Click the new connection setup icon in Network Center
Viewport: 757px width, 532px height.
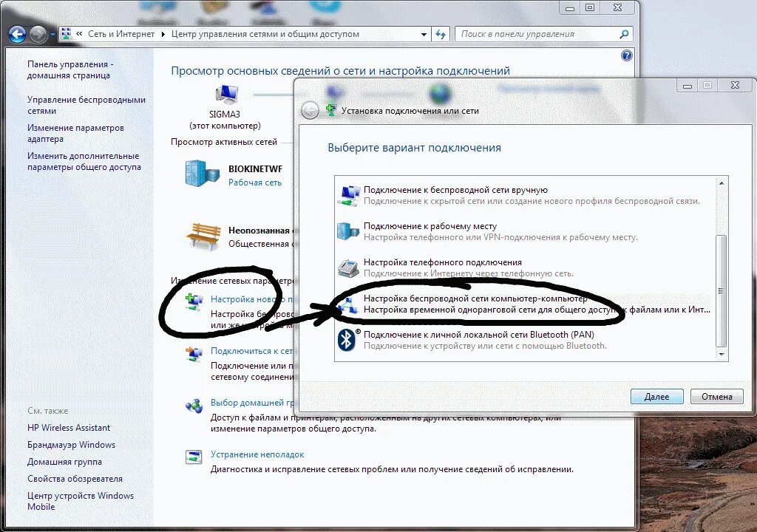coord(194,301)
